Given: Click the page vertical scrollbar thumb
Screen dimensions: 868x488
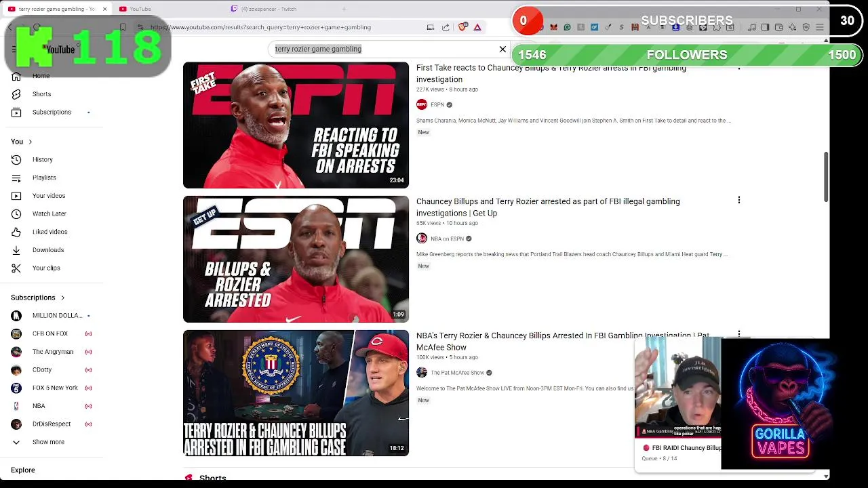Looking at the screenshot, I should click(x=825, y=176).
